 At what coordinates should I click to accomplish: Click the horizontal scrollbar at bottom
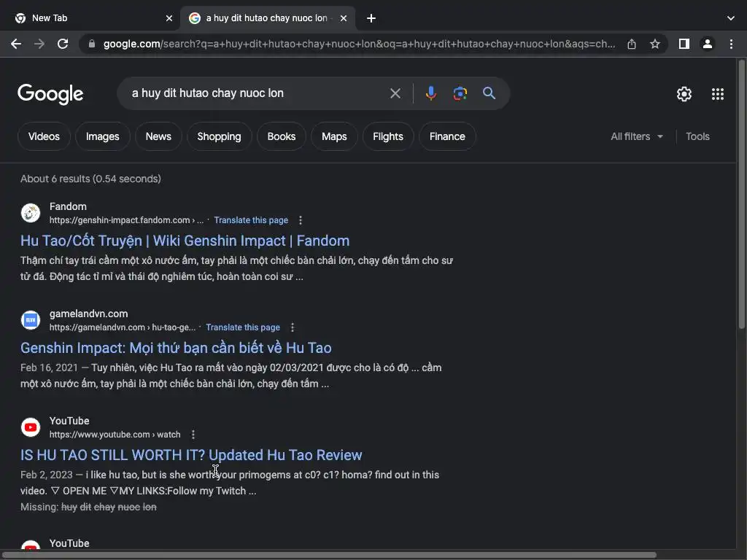(329, 555)
